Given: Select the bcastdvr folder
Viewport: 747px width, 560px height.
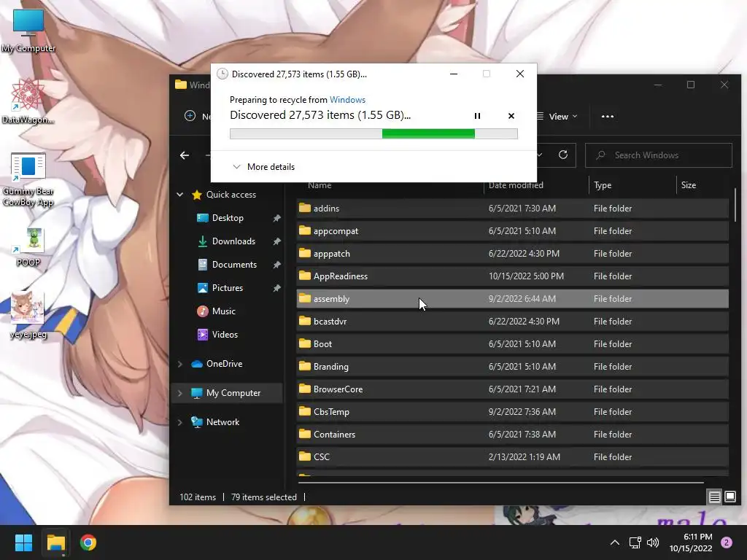Looking at the screenshot, I should point(512,322).
